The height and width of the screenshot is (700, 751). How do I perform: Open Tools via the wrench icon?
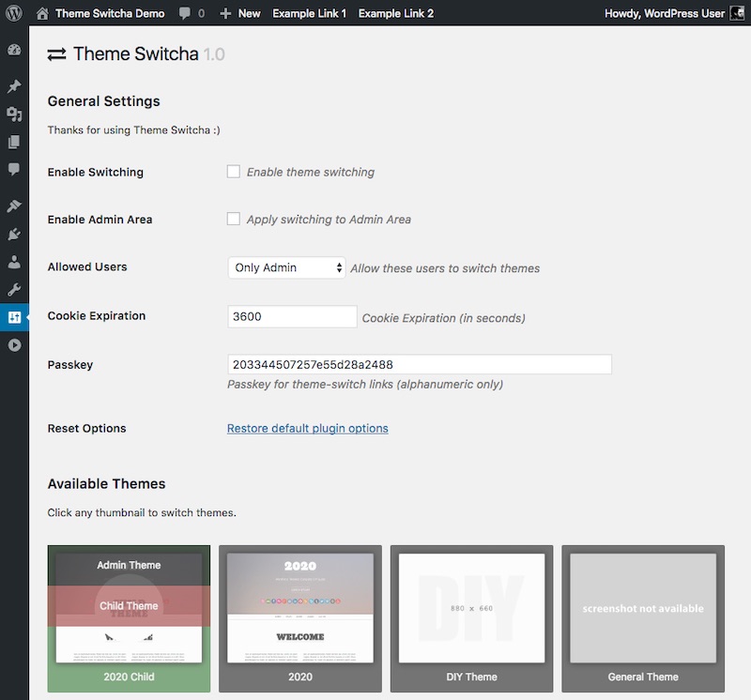[14, 290]
